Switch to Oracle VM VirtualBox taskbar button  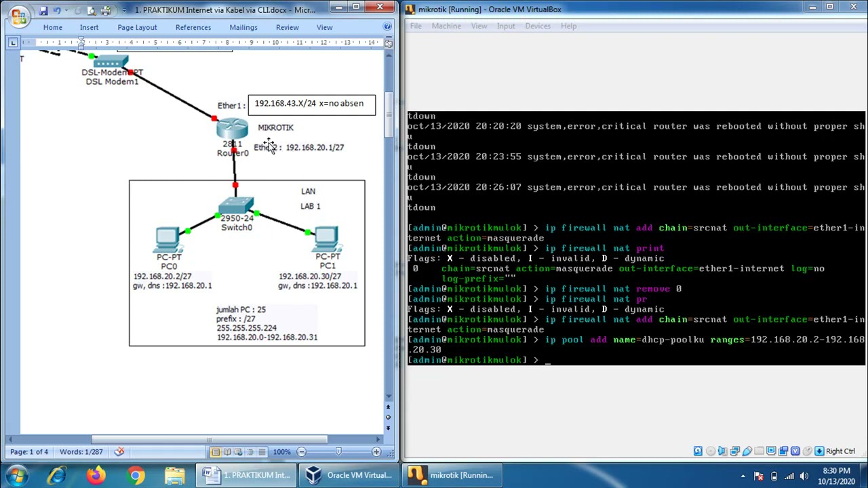350,476
